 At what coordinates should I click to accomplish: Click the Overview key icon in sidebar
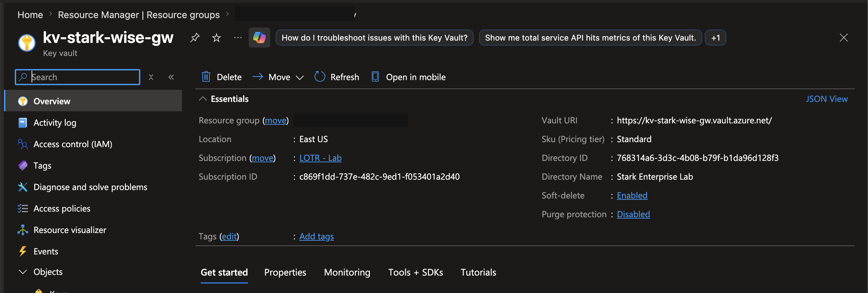[22, 101]
